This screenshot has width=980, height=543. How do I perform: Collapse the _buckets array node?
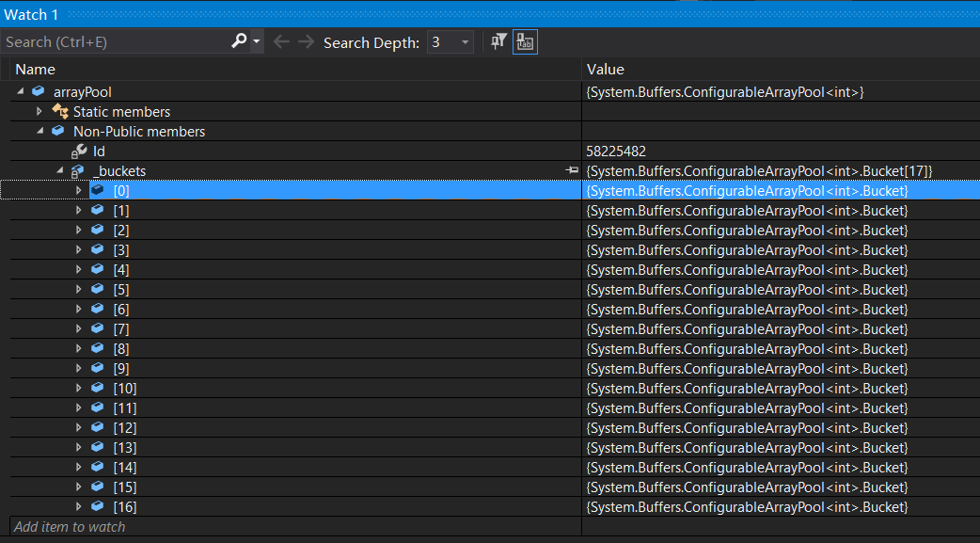point(59,170)
